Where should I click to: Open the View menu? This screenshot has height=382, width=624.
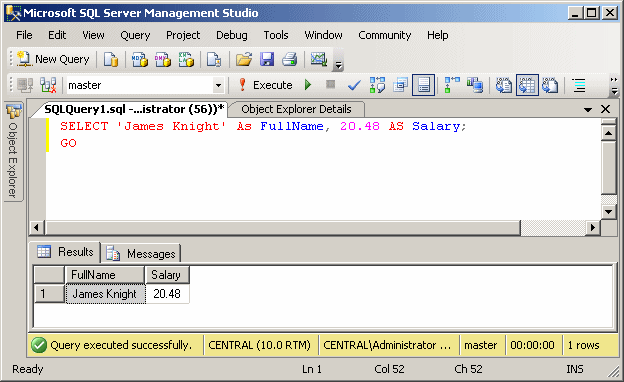tap(93, 35)
